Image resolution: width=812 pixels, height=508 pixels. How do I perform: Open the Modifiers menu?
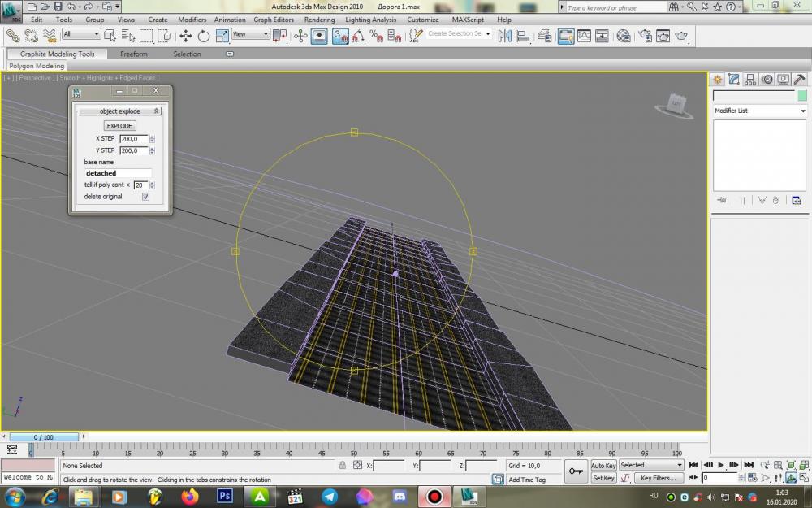click(x=192, y=20)
